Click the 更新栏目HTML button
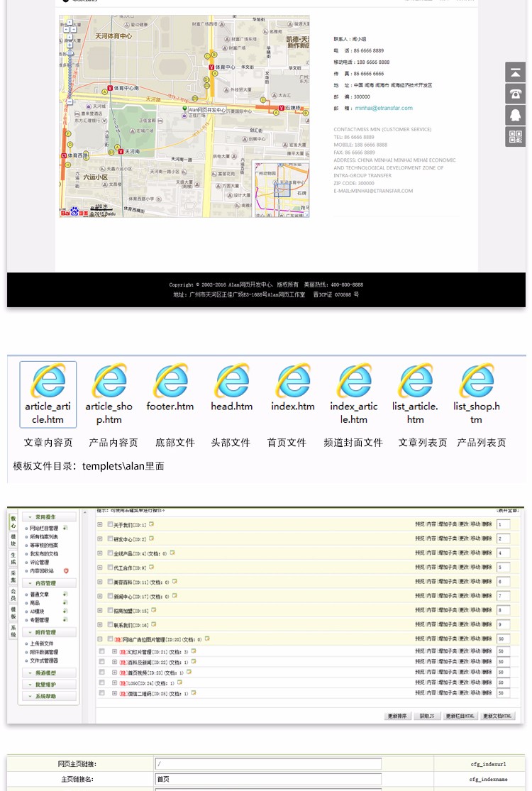The image size is (532, 791). [460, 716]
